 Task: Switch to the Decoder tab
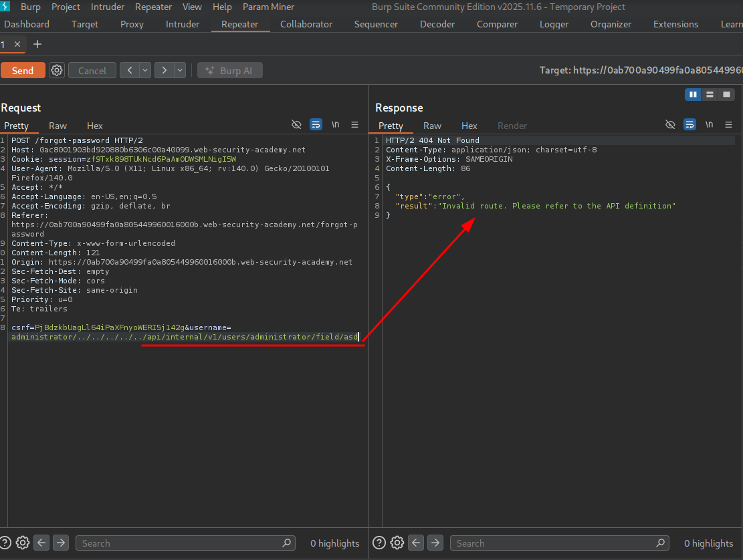coord(437,24)
